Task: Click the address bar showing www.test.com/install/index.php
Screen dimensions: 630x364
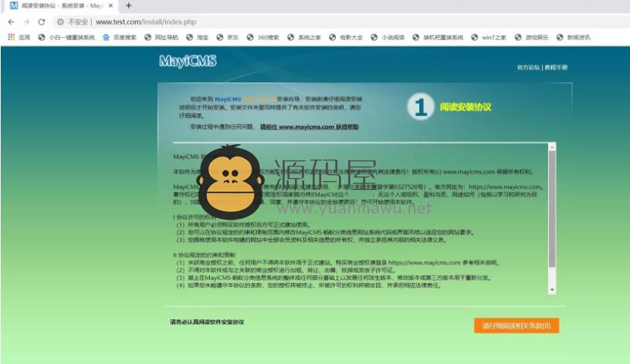Action: (x=146, y=22)
